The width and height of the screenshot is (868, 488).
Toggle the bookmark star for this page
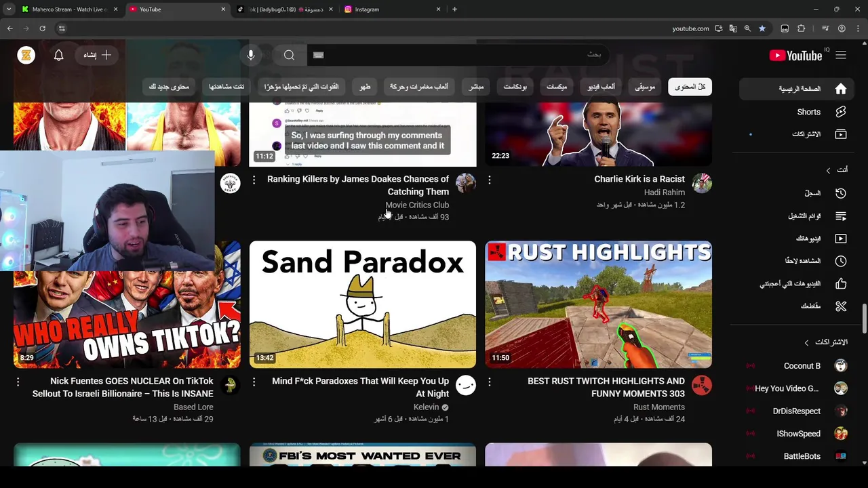point(762,28)
